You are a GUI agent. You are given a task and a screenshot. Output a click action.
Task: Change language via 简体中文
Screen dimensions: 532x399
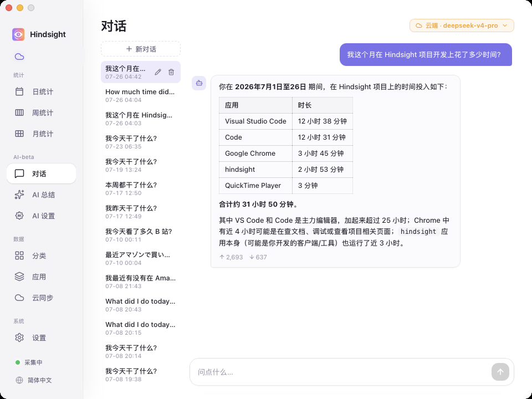(x=40, y=380)
